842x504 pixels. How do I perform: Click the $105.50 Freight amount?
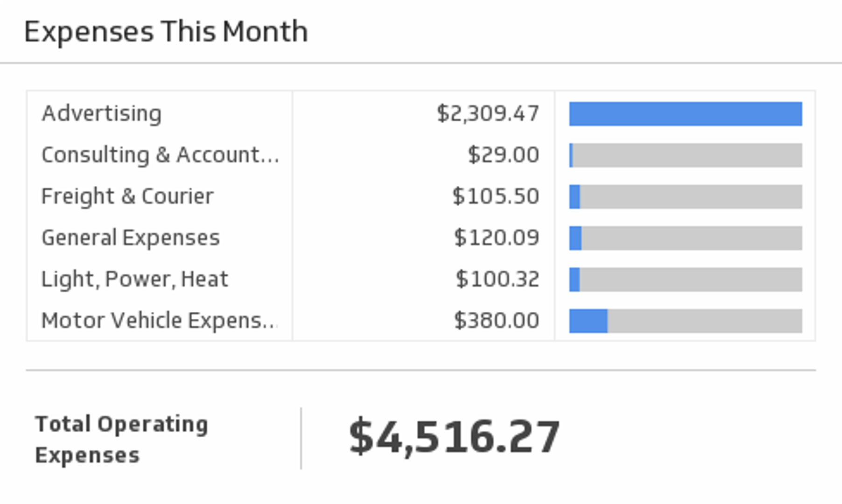[496, 196]
